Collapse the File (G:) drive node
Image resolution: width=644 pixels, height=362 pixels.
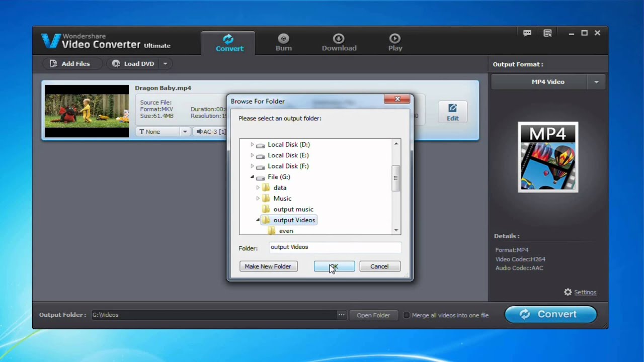(x=252, y=177)
